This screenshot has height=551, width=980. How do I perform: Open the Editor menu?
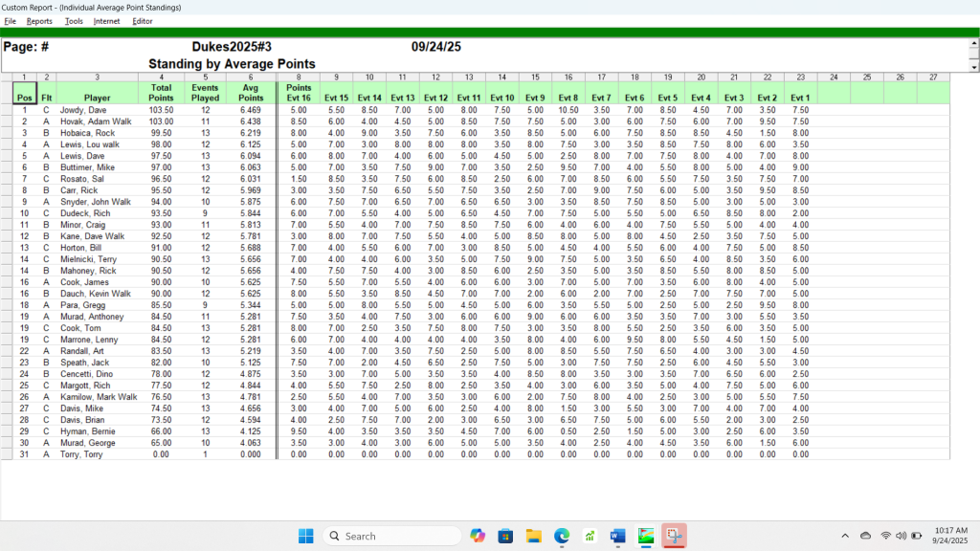point(143,21)
